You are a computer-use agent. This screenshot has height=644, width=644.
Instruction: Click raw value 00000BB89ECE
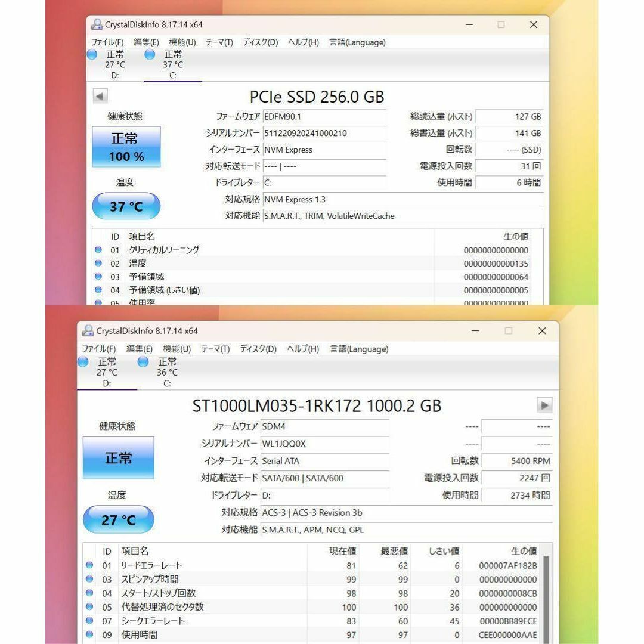[x=508, y=621]
